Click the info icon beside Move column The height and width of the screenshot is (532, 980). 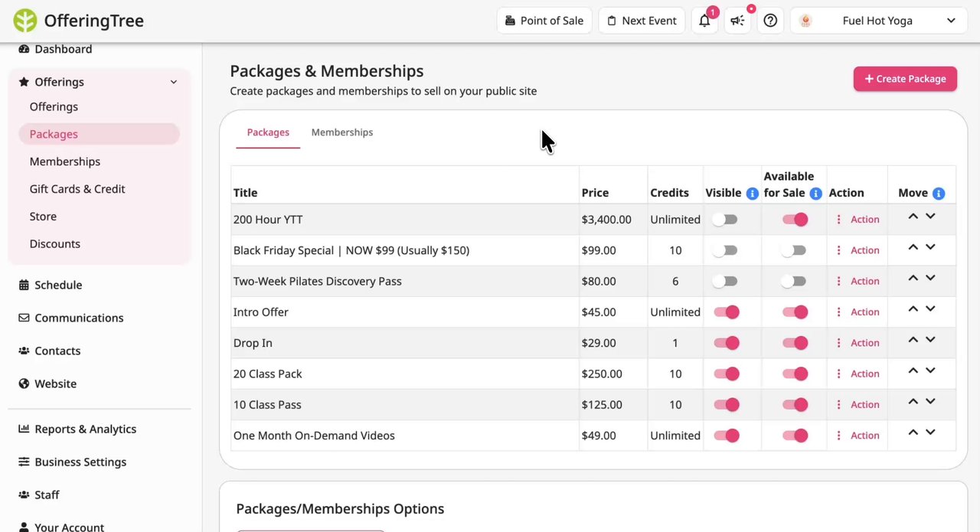click(939, 194)
